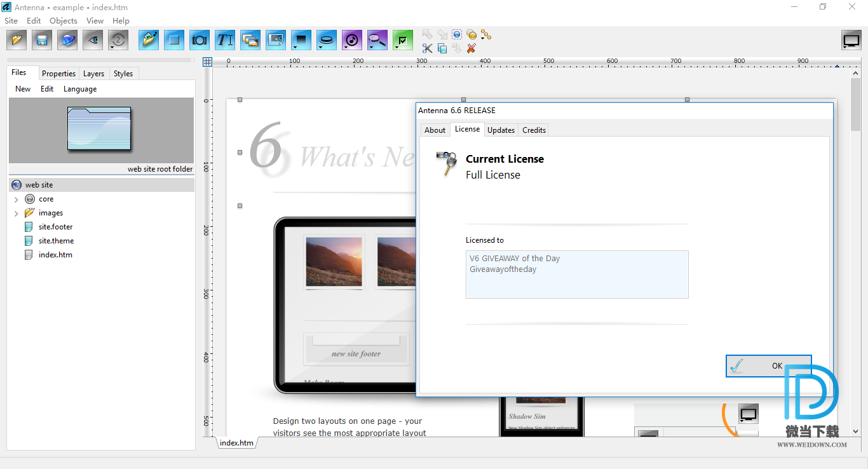The width and height of the screenshot is (868, 469).
Task: Select the web site root node
Action: [102, 185]
